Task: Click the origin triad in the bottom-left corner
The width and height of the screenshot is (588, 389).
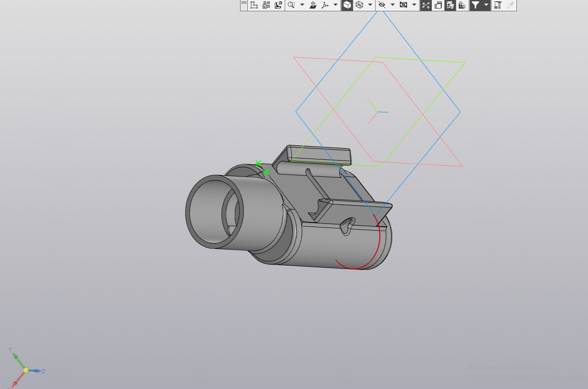Action: [26, 369]
